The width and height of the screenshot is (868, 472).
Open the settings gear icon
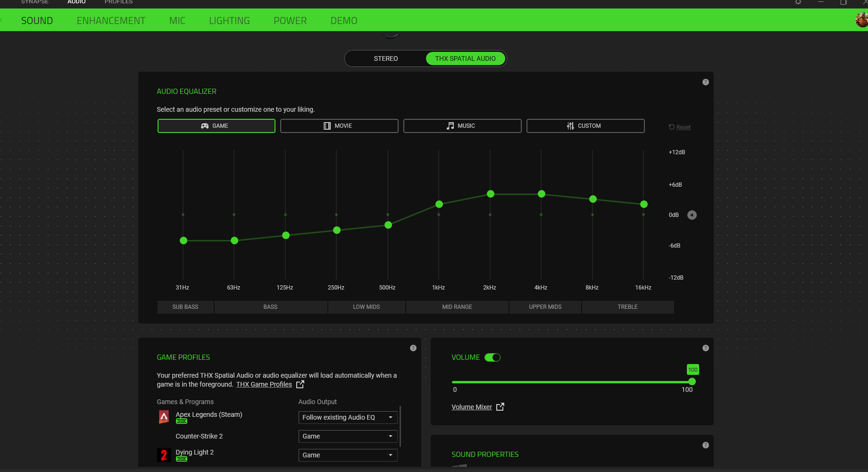pos(798,2)
